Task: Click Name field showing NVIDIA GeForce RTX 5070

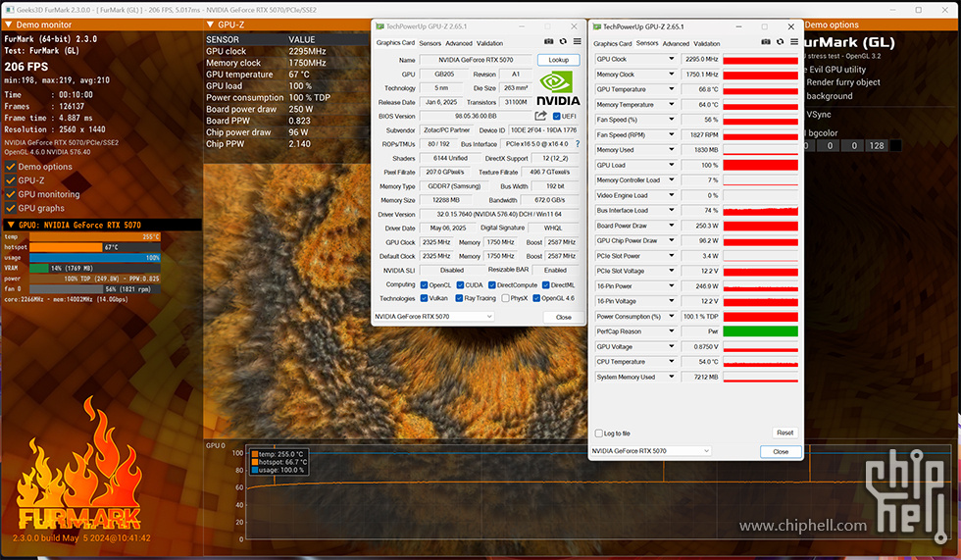Action: point(476,60)
